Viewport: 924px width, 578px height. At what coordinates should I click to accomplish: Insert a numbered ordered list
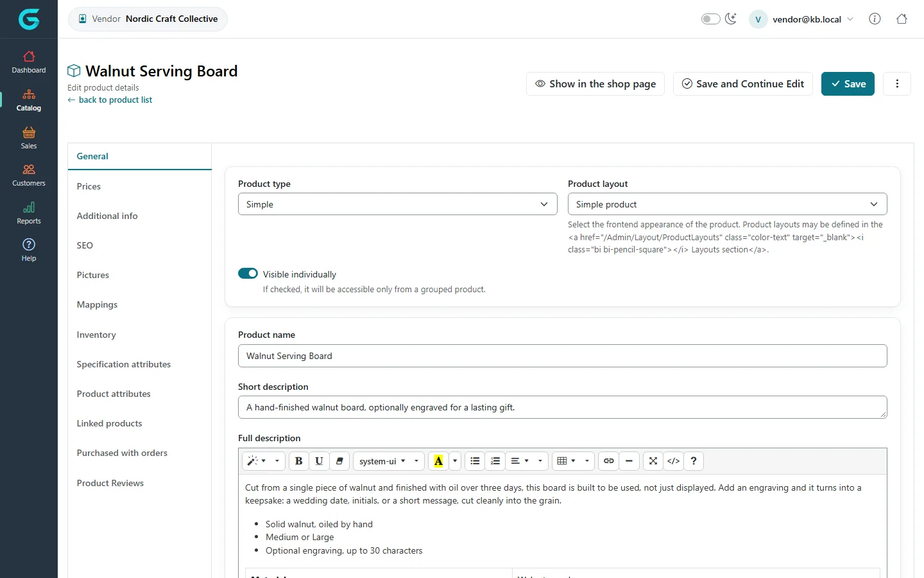[x=495, y=461]
